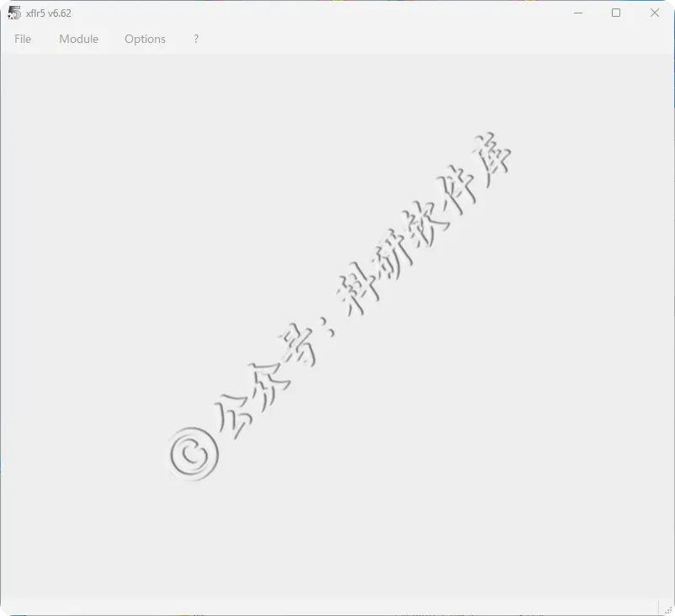Close the xflr5 v6.62 window
This screenshot has height=616, width=675.
click(654, 13)
